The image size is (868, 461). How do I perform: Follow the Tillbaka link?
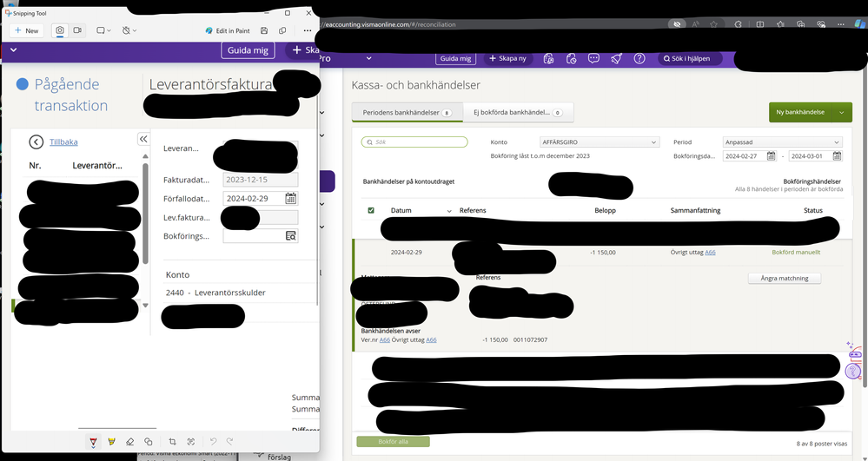[63, 142]
